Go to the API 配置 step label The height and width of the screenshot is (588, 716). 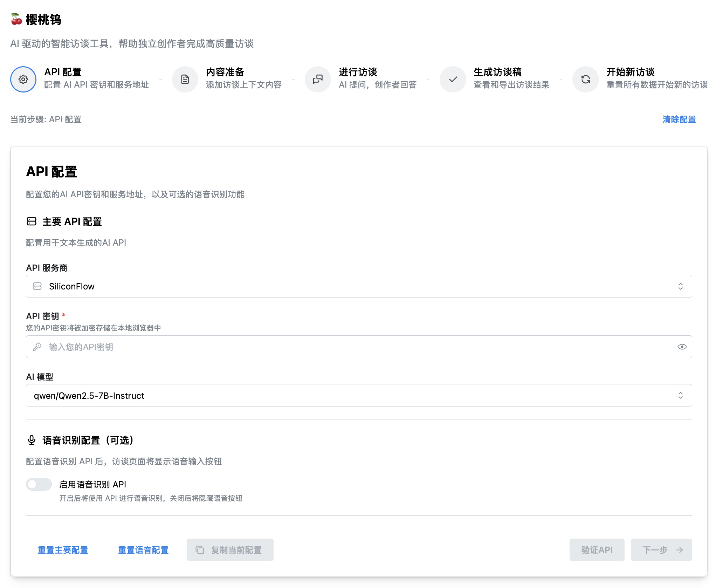pos(63,72)
